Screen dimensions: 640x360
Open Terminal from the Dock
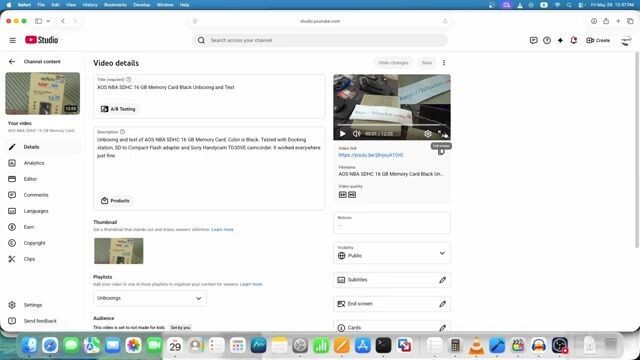[x=383, y=345]
